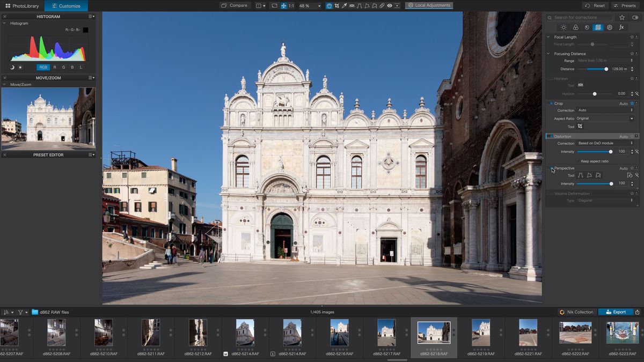
Task: Click the move/fullscreen arrows icon
Action: (x=283, y=5)
